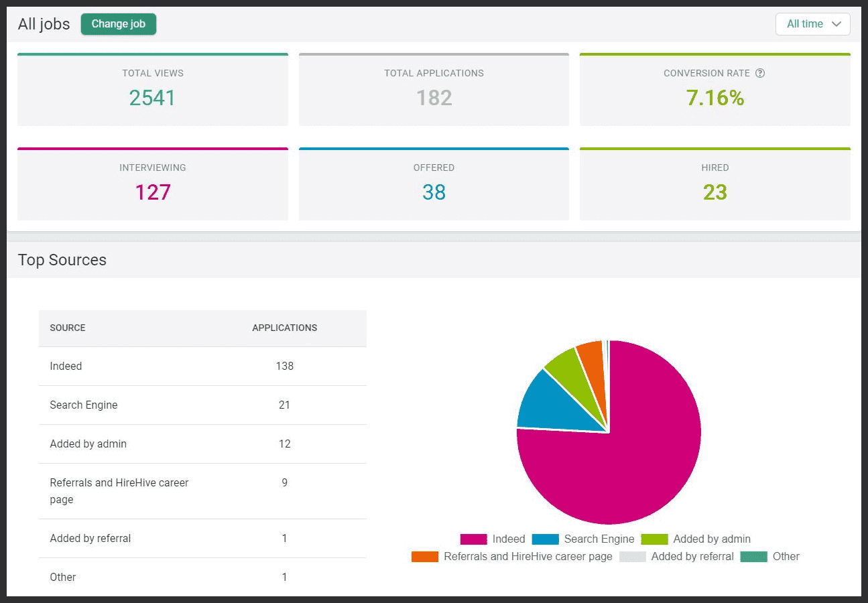Toggle Referrals and HireHive career page legend
Image resolution: width=868 pixels, height=603 pixels.
[425, 557]
